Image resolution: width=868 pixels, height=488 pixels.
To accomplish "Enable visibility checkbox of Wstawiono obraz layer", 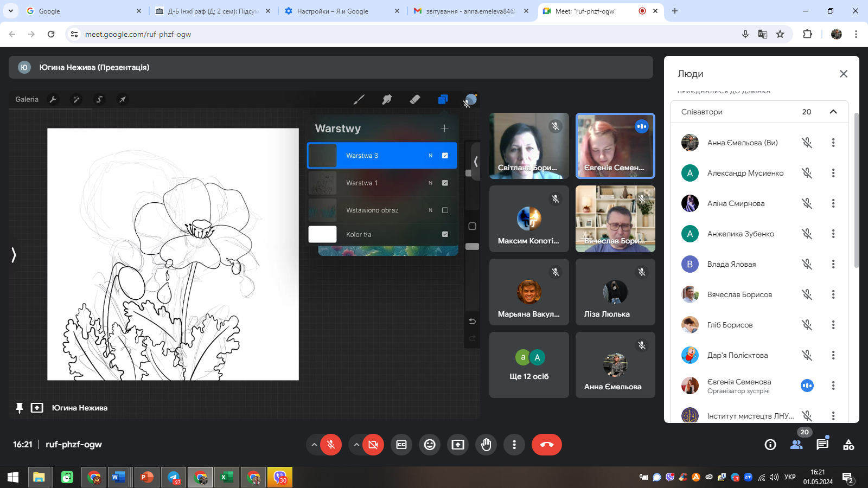I will click(x=445, y=210).
